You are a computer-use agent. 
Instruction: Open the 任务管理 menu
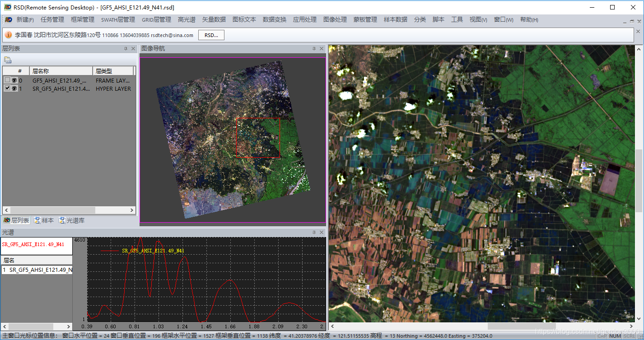pyautogui.click(x=52, y=20)
